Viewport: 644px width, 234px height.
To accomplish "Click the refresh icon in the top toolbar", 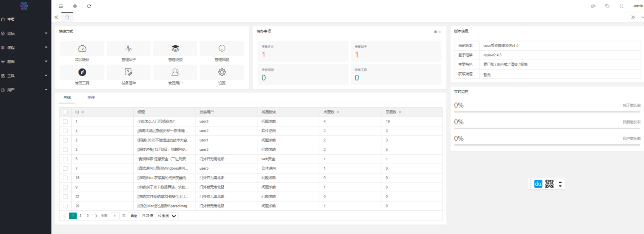I will coord(89,6).
